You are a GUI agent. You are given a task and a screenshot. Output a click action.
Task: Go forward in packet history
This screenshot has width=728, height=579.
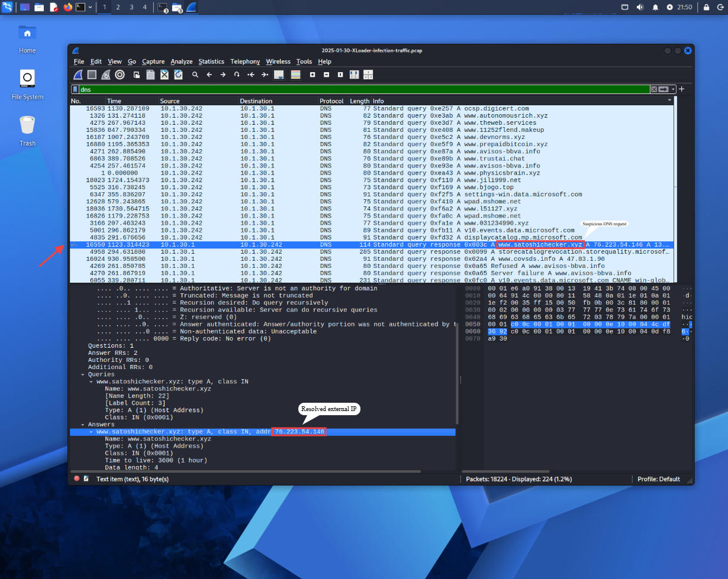(223, 75)
